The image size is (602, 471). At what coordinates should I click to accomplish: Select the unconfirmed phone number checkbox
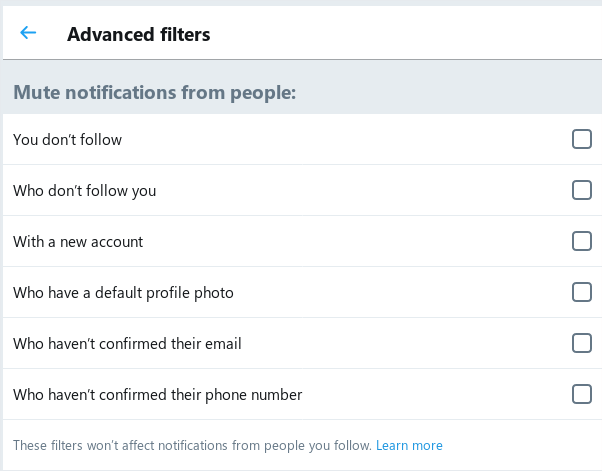582,394
